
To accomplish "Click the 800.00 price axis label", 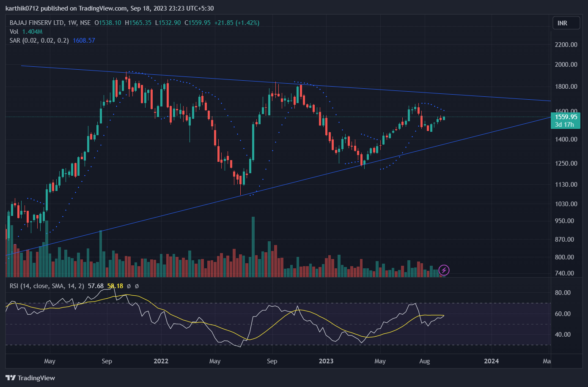I will click(x=564, y=257).
